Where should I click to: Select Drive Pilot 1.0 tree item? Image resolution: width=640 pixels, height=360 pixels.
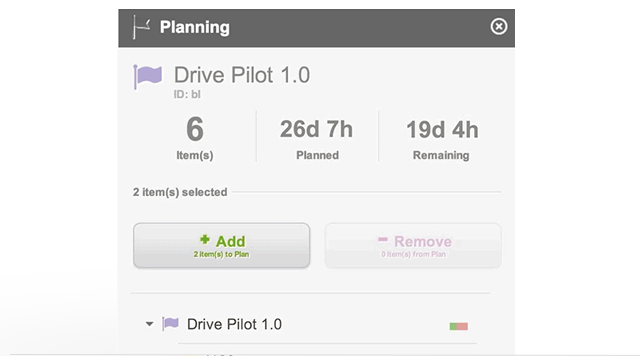(234, 324)
